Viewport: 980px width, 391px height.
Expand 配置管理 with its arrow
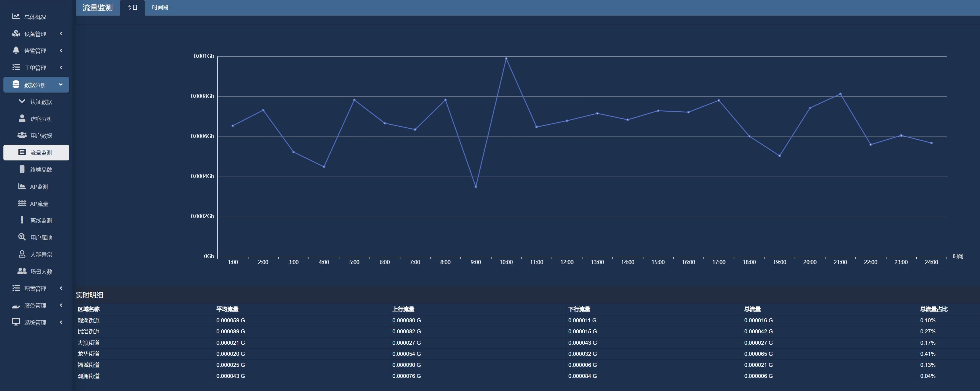click(x=61, y=288)
